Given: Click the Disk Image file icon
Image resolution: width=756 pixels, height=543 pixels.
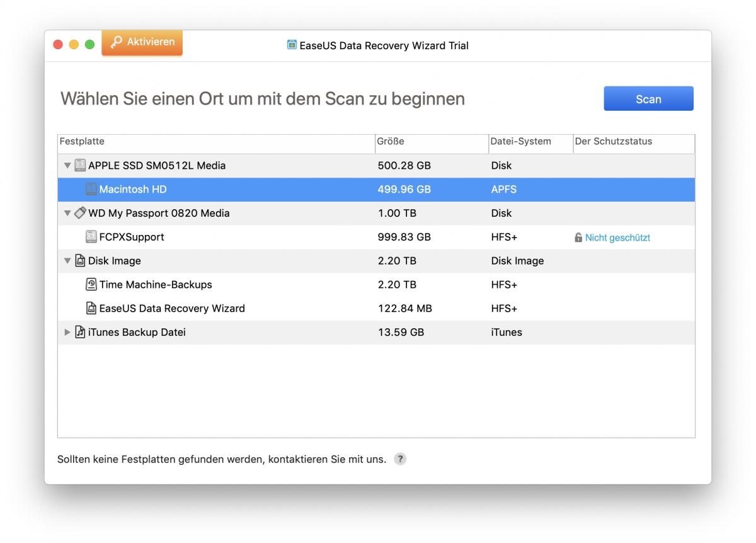Looking at the screenshot, I should click(80, 261).
